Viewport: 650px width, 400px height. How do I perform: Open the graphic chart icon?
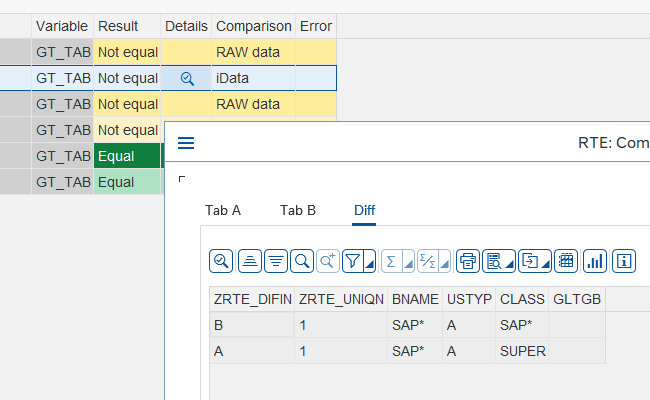pyautogui.click(x=595, y=261)
